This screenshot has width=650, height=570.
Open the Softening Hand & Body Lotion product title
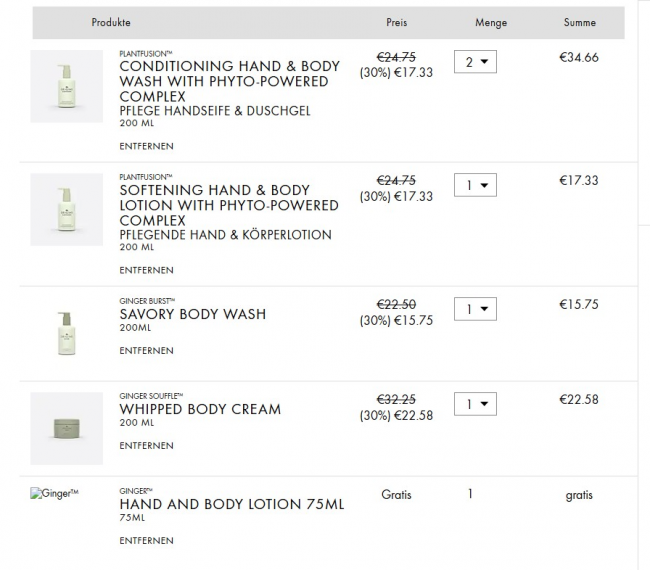[x=229, y=205]
